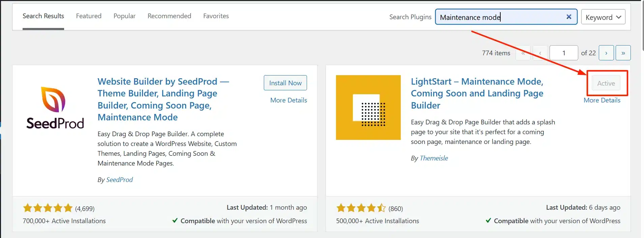Click the LightStart yellow plugin thumbnail
The height and width of the screenshot is (238, 644).
pyautogui.click(x=368, y=108)
